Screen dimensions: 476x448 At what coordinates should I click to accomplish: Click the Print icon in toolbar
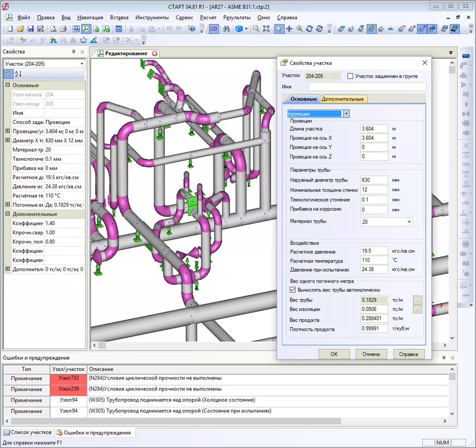[63, 29]
